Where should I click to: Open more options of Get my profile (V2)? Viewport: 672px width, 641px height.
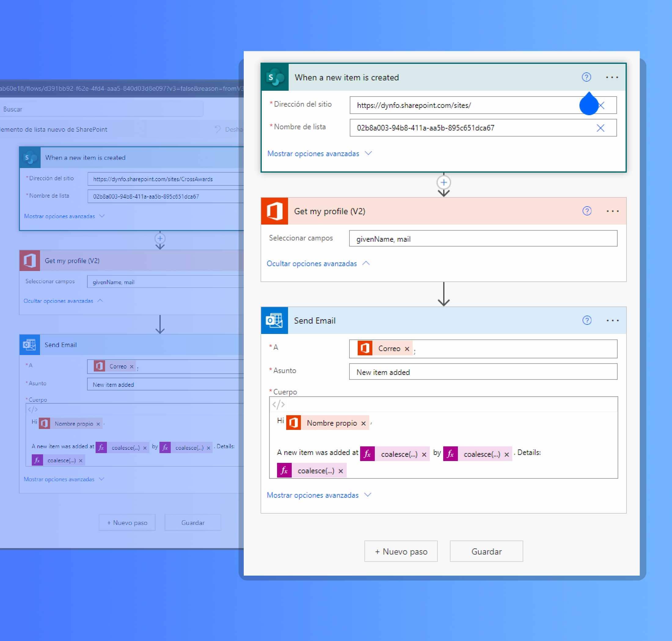pyautogui.click(x=612, y=211)
